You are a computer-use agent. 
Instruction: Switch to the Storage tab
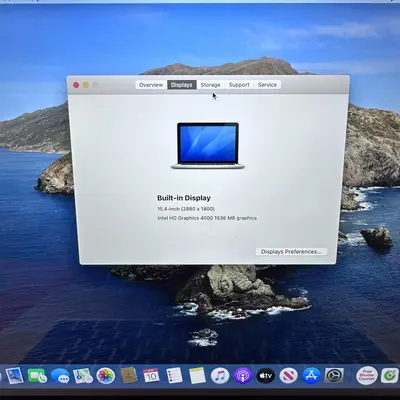(210, 85)
